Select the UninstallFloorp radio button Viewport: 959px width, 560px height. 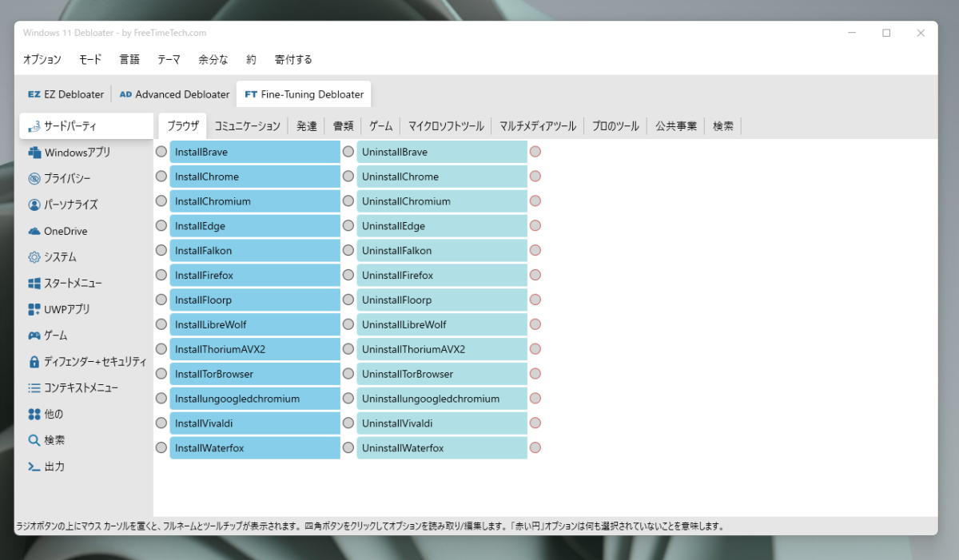coord(348,300)
